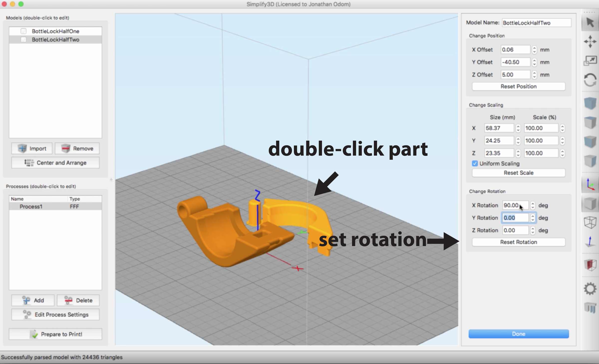Open the machine settings gear icon
Screen dimensions: 599x364
coord(590,289)
